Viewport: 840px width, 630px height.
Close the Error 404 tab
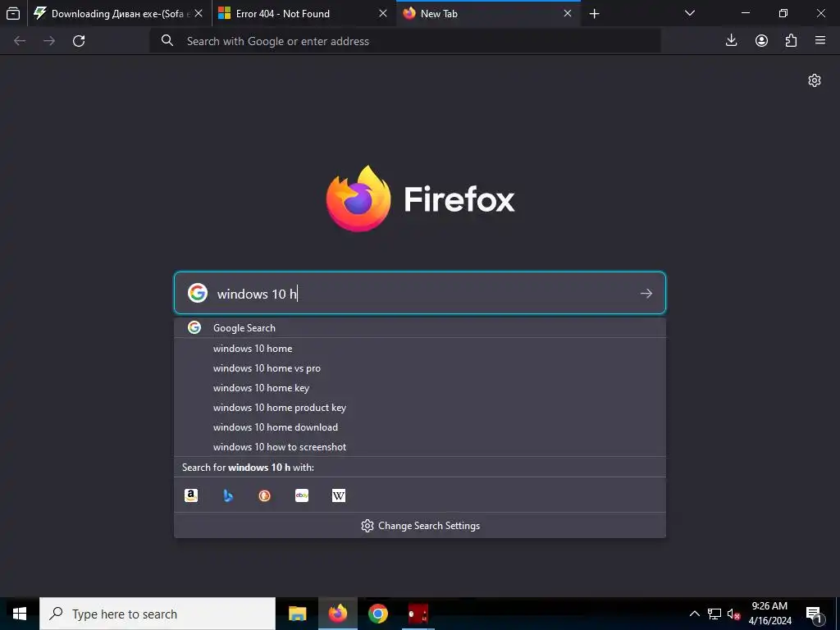click(383, 13)
